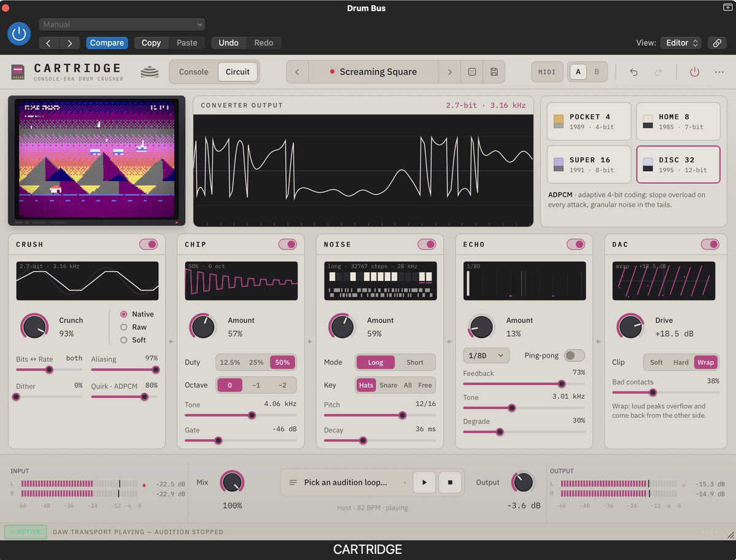Go to previous preset with left arrow
The width and height of the screenshot is (736, 560).
point(48,43)
